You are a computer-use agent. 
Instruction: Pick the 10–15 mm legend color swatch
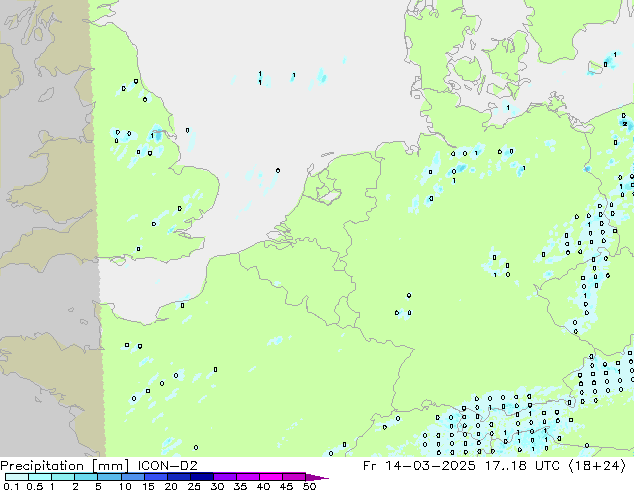point(132,477)
